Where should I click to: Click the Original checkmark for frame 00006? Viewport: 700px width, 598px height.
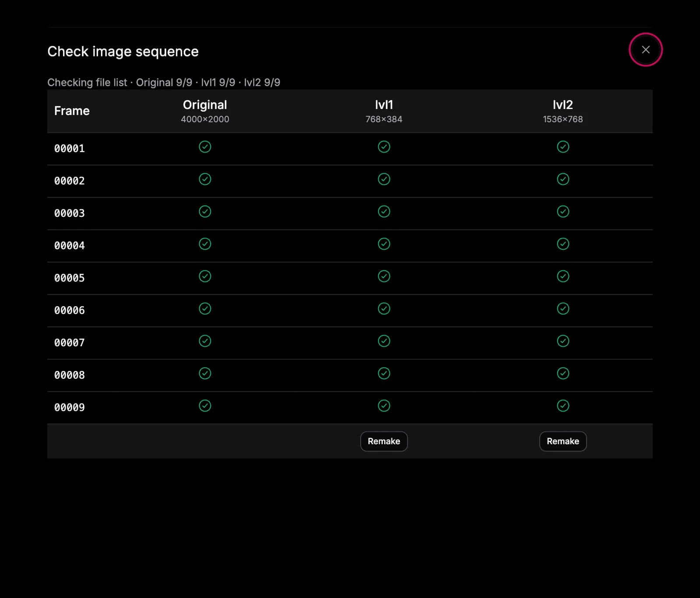pos(205,309)
